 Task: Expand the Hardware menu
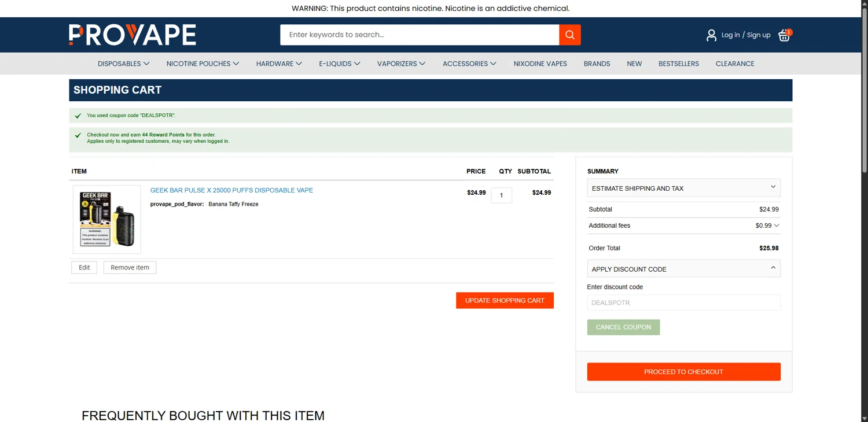(279, 64)
